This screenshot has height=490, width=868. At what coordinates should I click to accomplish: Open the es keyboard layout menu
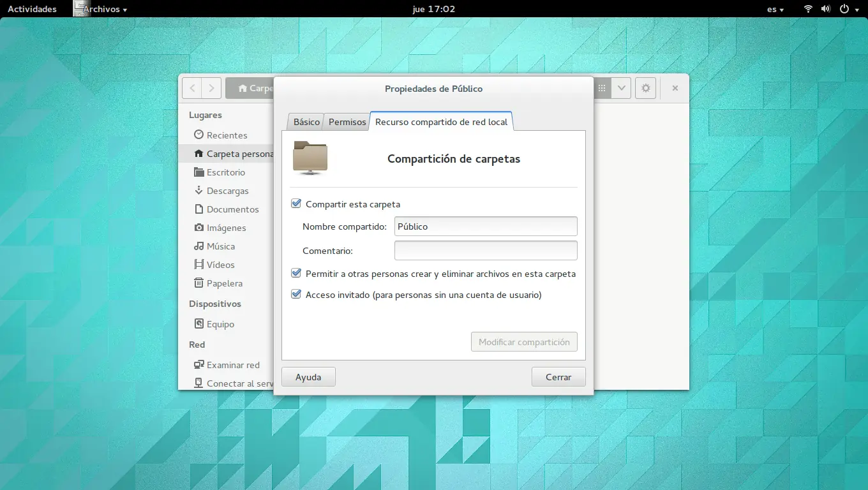(x=775, y=9)
